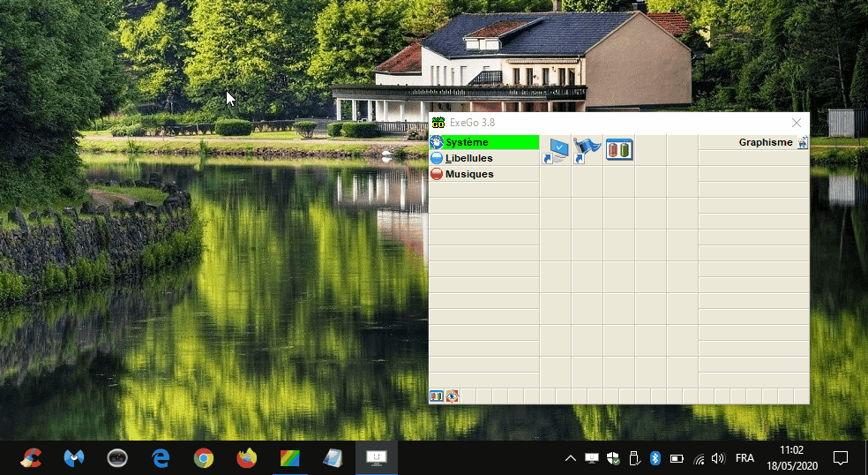Change the FRA input language
The width and height of the screenshot is (868, 475).
point(745,458)
